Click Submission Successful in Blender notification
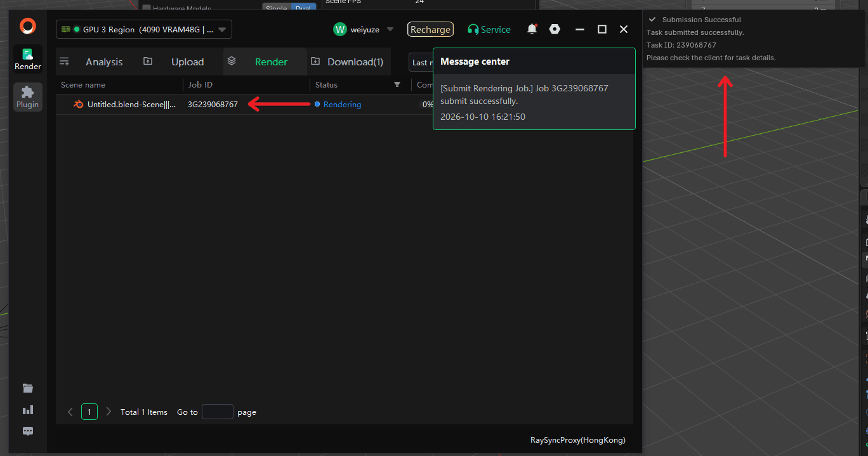This screenshot has width=868, height=456. pyautogui.click(x=702, y=20)
